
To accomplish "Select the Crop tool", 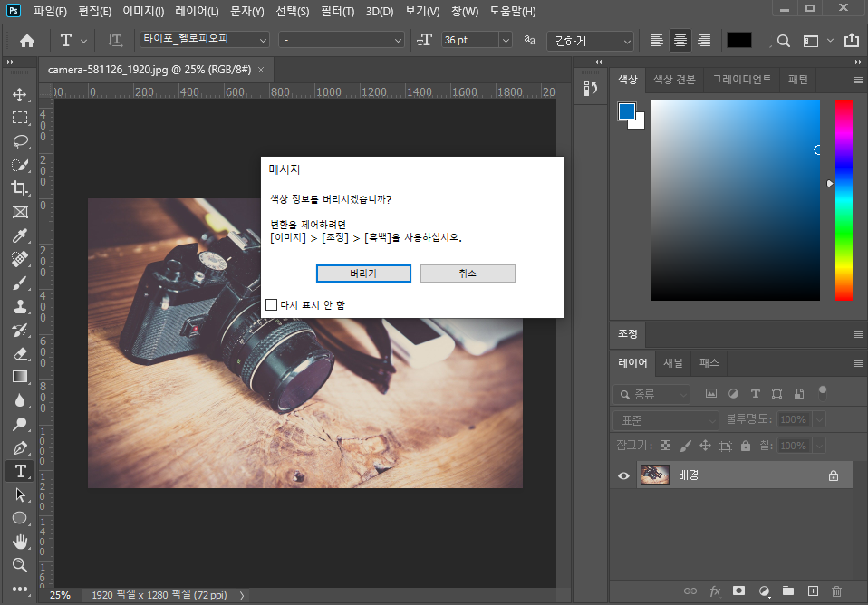I will point(20,188).
